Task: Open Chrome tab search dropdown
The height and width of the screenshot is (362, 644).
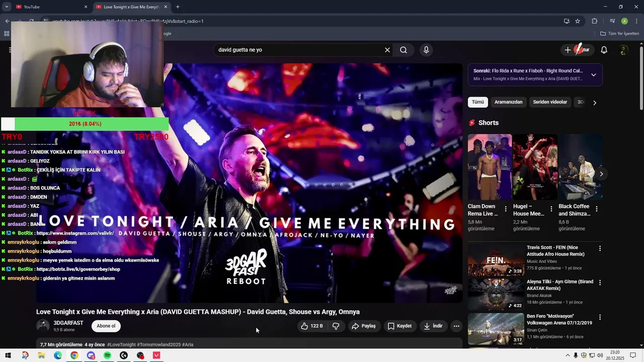Action: (7, 7)
